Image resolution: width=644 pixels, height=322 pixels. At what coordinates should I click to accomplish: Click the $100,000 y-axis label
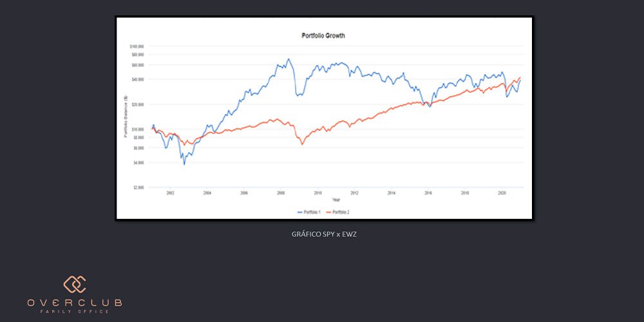click(x=137, y=46)
